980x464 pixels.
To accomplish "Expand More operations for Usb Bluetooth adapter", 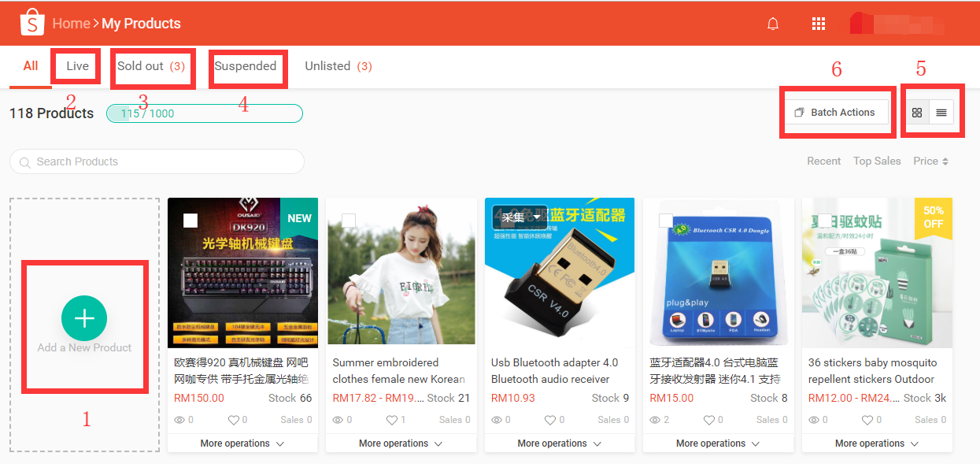I will [559, 444].
